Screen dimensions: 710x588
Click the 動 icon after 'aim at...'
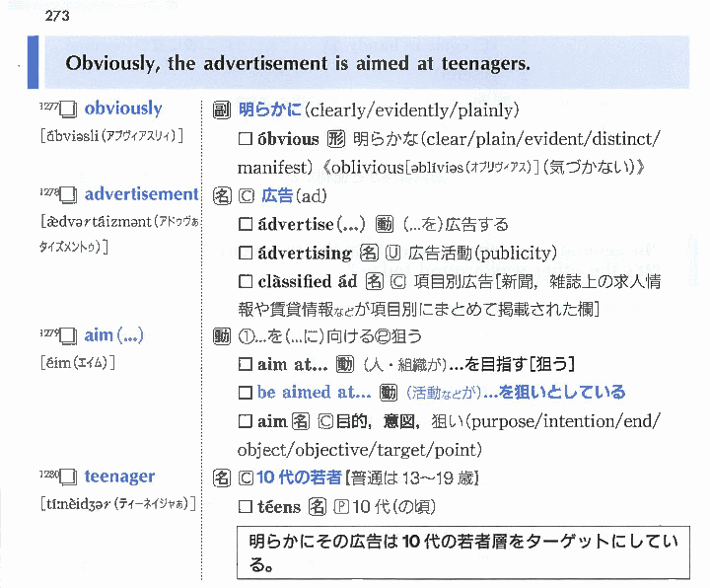[x=345, y=365]
